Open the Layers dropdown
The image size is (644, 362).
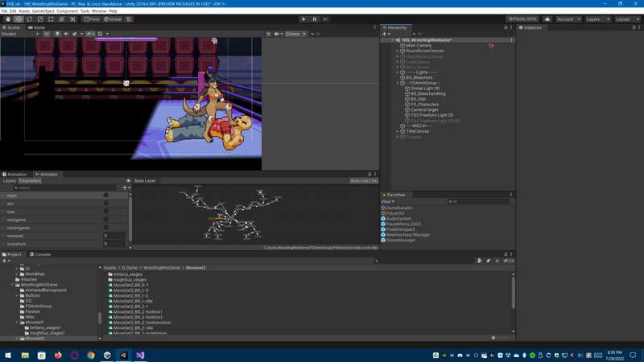pos(597,19)
